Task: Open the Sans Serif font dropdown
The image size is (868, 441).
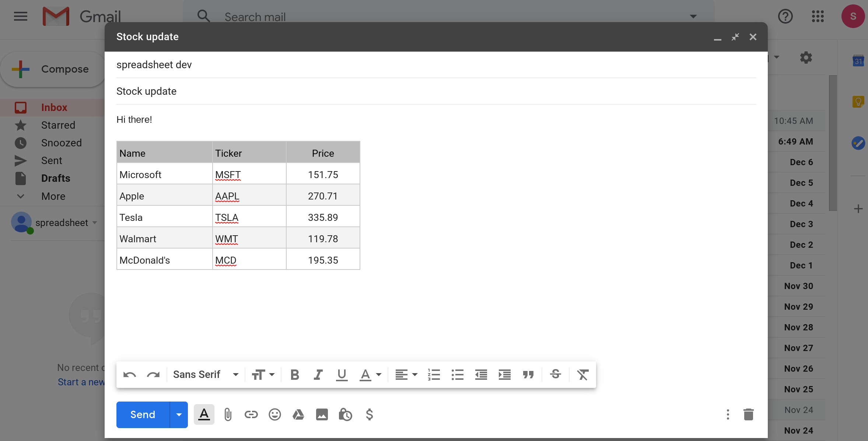Action: pyautogui.click(x=206, y=375)
